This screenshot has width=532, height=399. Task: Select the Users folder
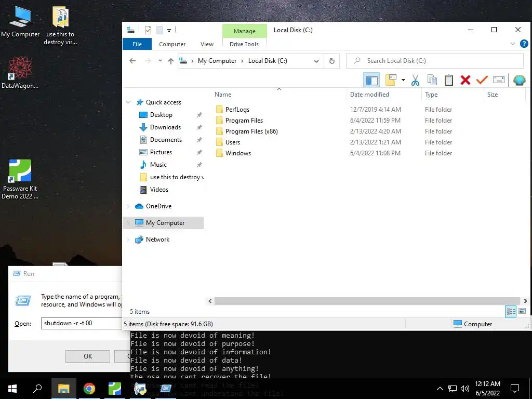pyautogui.click(x=232, y=142)
